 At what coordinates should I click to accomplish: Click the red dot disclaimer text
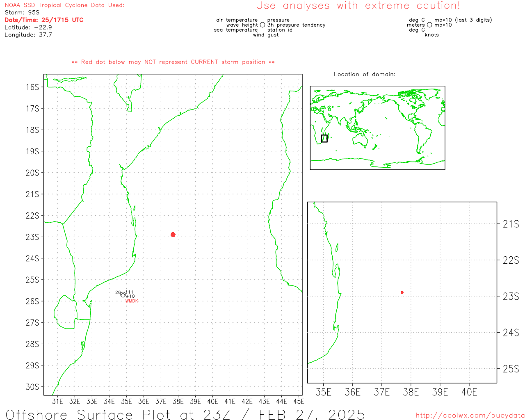(173, 62)
